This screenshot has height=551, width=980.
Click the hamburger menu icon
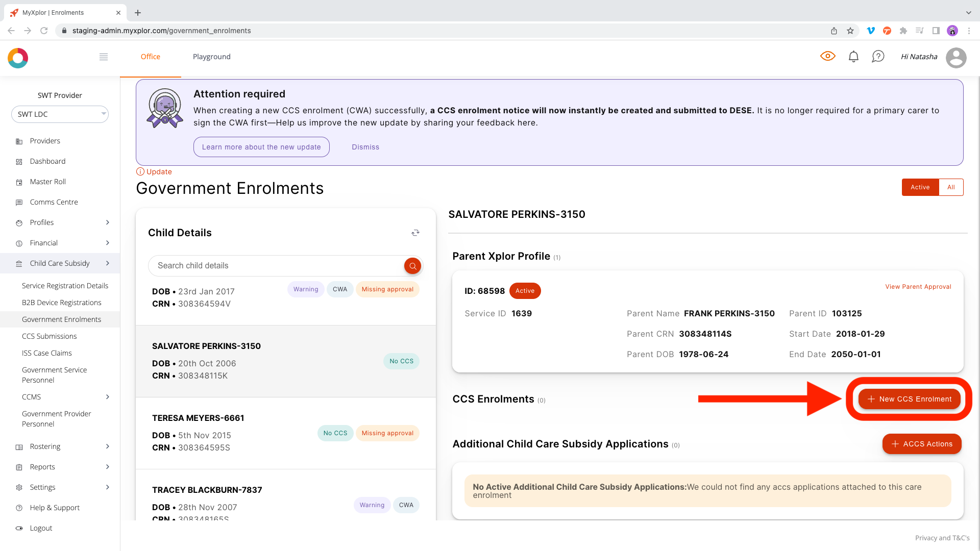(104, 57)
